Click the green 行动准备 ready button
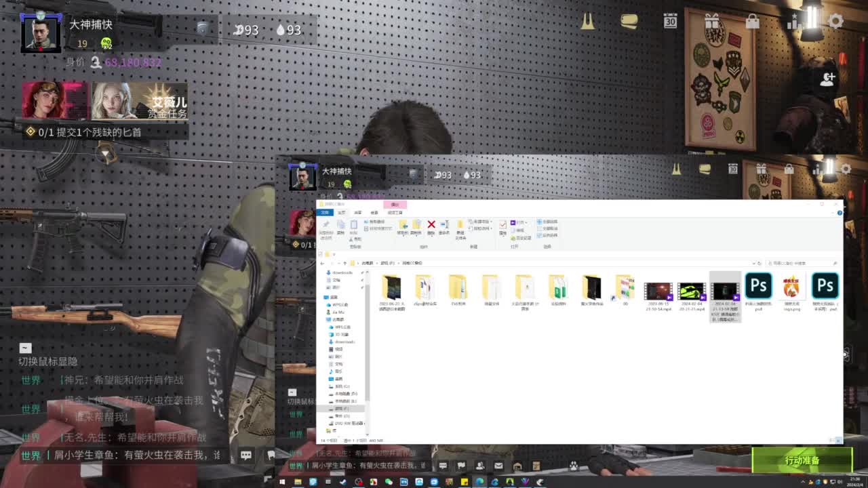 coord(802,460)
